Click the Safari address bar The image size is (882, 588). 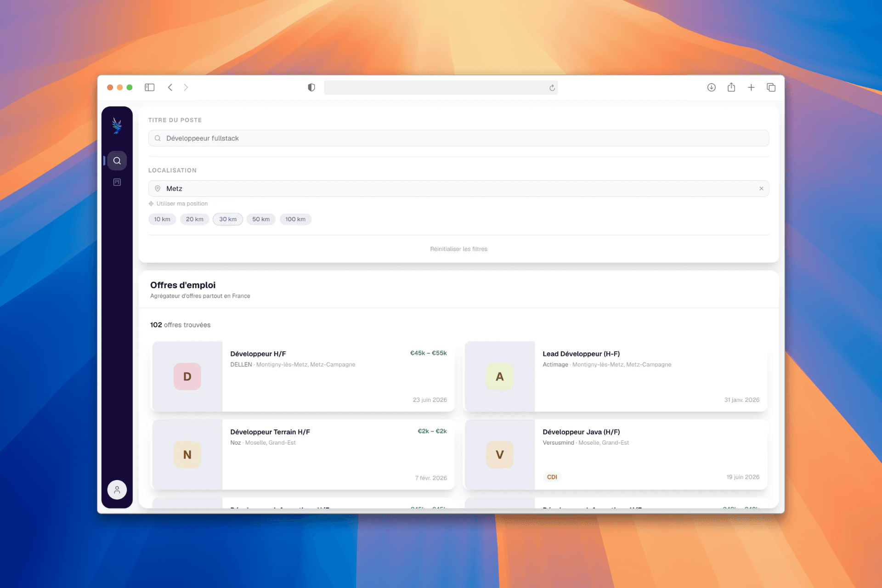tap(441, 87)
